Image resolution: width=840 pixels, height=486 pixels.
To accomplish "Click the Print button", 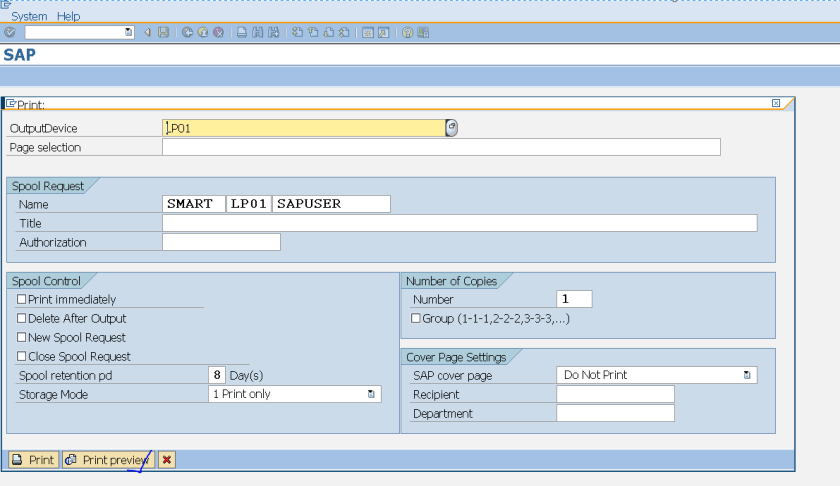I will tap(33, 460).
